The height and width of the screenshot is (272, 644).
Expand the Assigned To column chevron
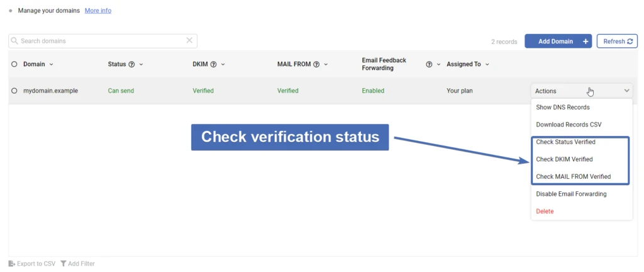(487, 64)
